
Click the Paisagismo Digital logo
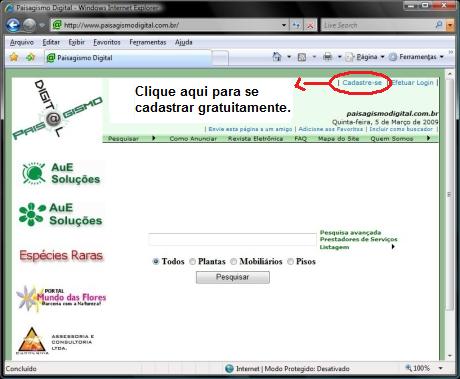pos(57,109)
